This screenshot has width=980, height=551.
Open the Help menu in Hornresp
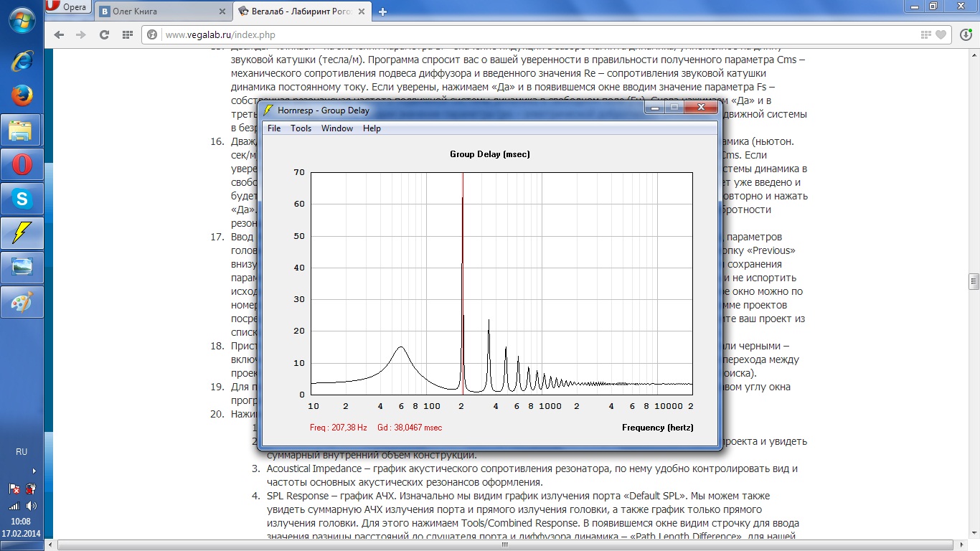(372, 128)
